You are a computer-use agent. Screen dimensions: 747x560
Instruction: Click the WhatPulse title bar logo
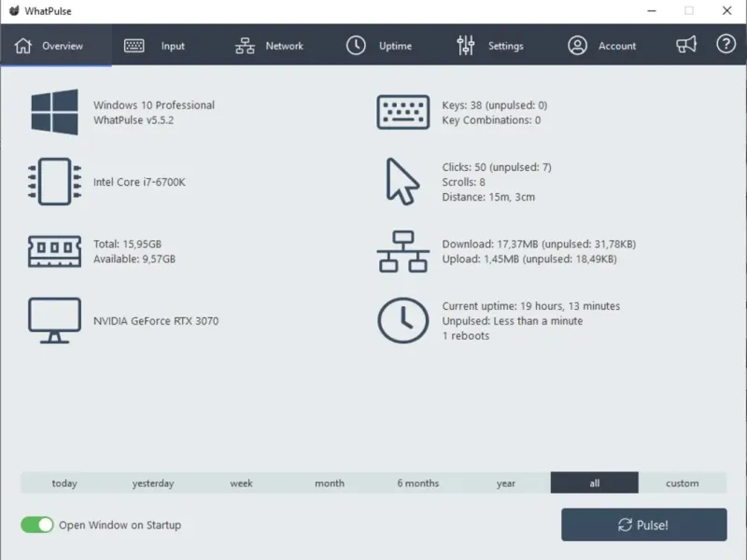(14, 10)
